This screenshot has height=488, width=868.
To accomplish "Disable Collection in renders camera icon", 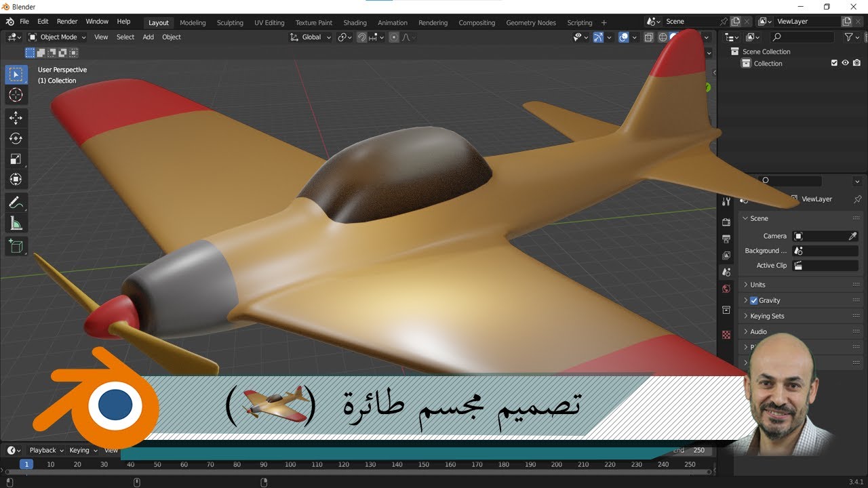I will (856, 63).
